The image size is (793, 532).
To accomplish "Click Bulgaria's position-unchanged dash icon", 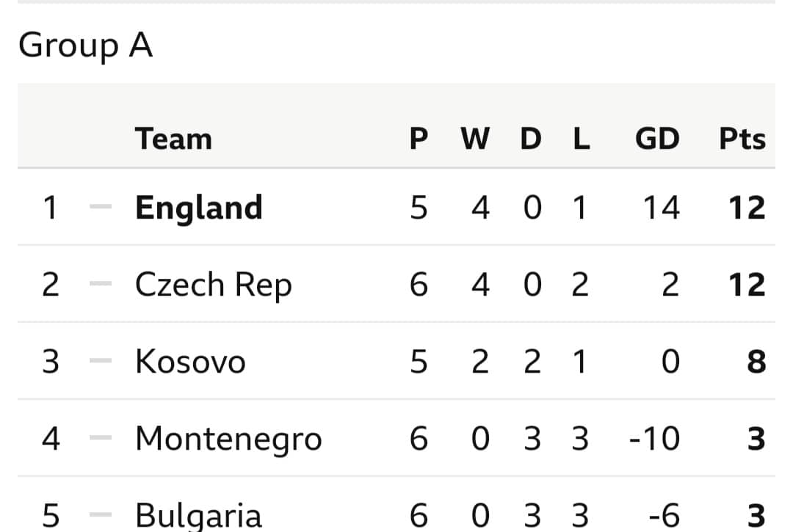I will tap(100, 515).
